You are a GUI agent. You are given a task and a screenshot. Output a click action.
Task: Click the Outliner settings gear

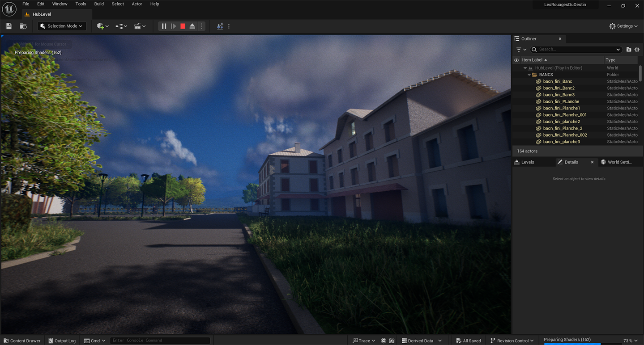(637, 49)
